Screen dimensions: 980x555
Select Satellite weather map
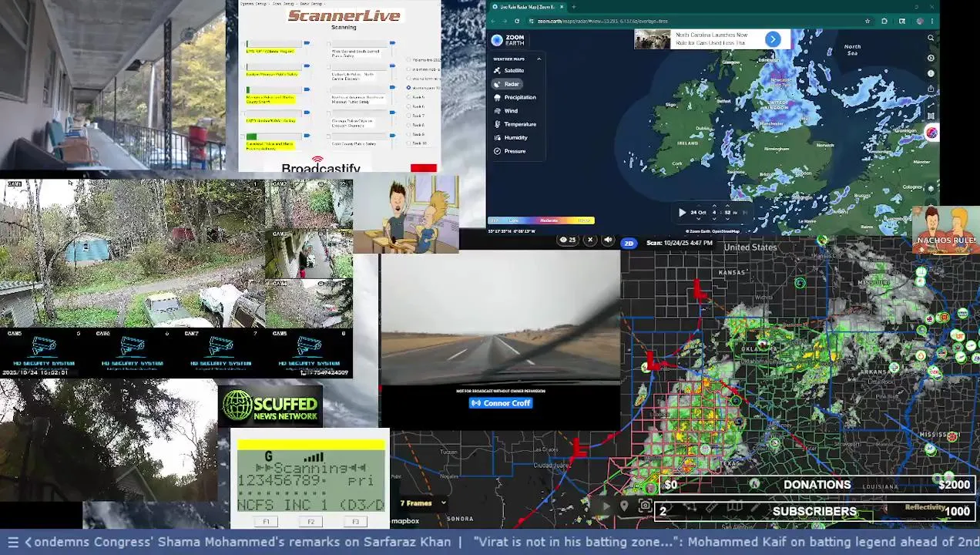pos(509,70)
